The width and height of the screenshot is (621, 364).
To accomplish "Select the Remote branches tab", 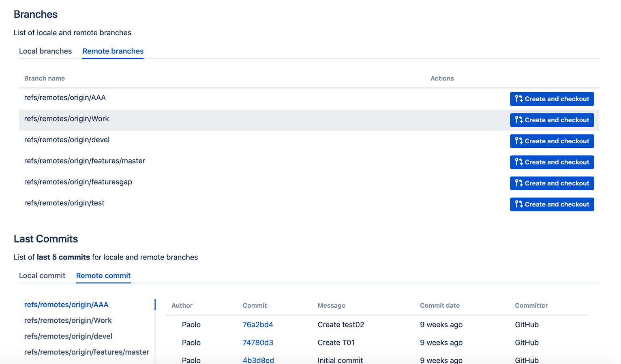I will [x=113, y=51].
